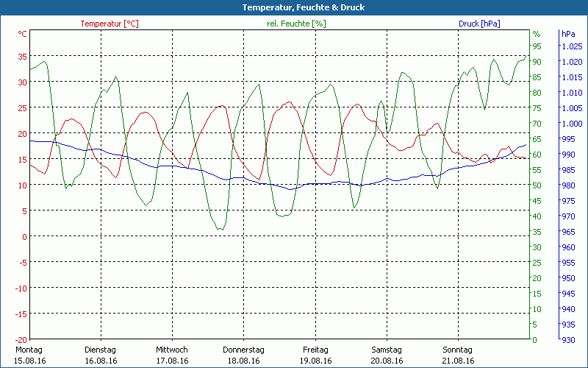Click the temperature axis value '25'

tap(23, 108)
